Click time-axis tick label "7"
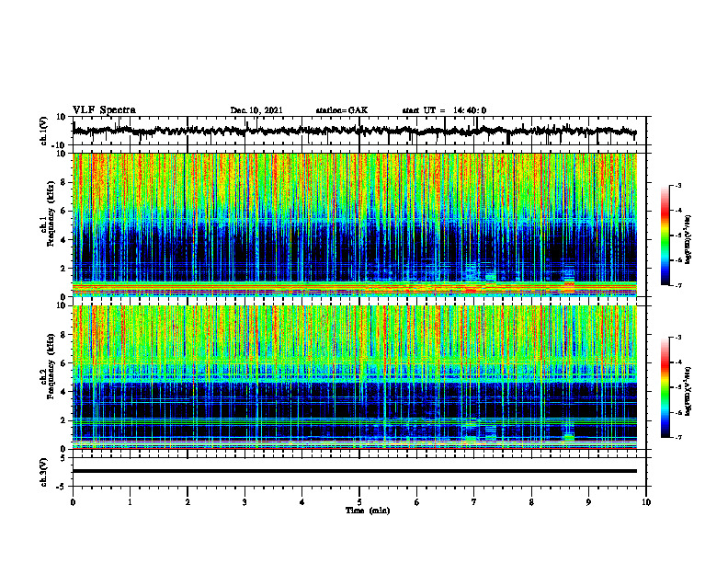Screen dimensions: 728x563 474,502
